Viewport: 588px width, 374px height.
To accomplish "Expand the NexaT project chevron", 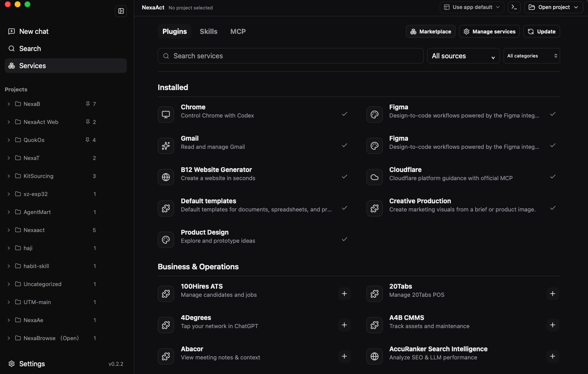I will [x=9, y=158].
